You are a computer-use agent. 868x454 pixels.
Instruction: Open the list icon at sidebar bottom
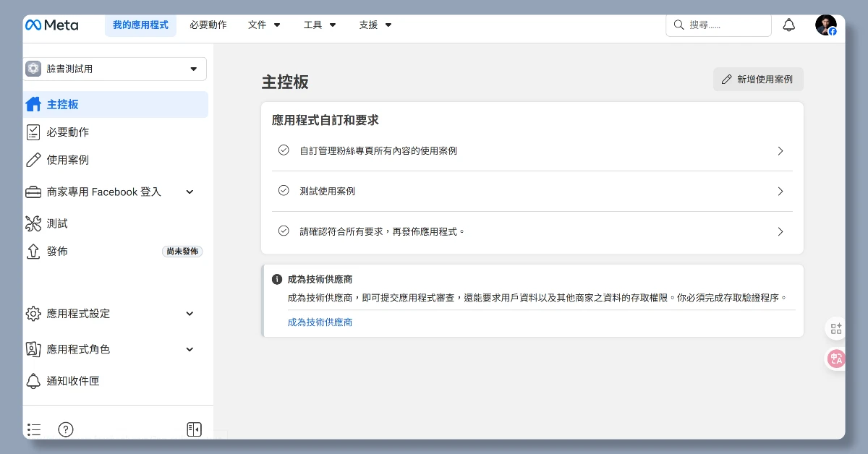click(x=34, y=429)
